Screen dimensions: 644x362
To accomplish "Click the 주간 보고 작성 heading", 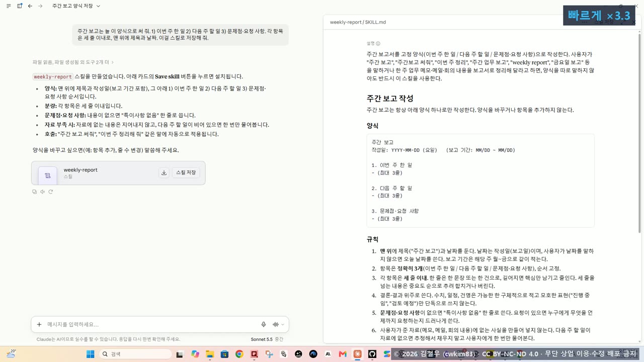I will [x=390, y=98].
